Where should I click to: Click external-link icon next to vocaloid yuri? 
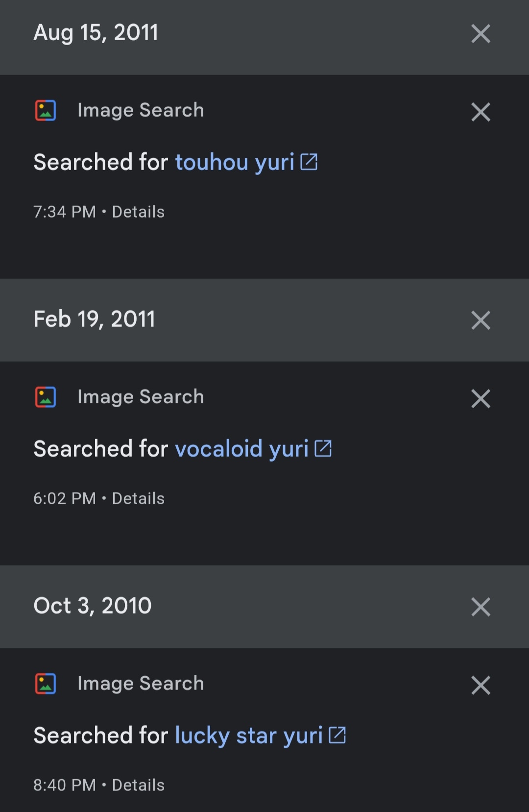point(323,448)
